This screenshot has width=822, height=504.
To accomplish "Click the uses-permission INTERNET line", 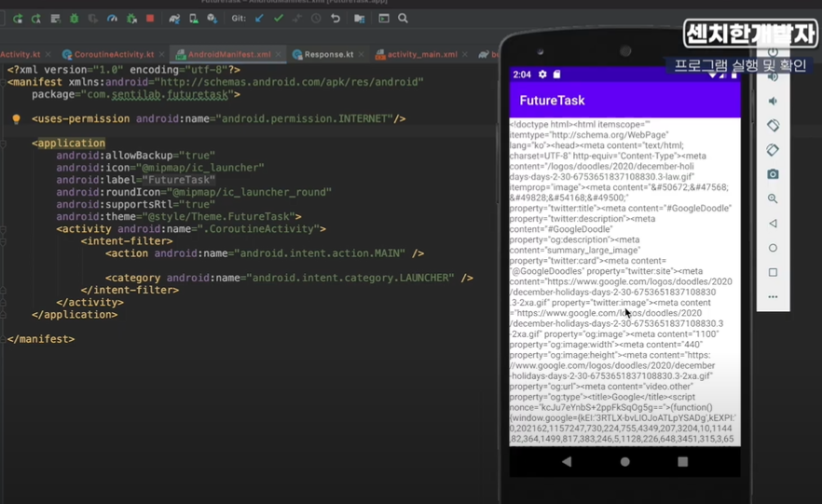I will pyautogui.click(x=219, y=119).
